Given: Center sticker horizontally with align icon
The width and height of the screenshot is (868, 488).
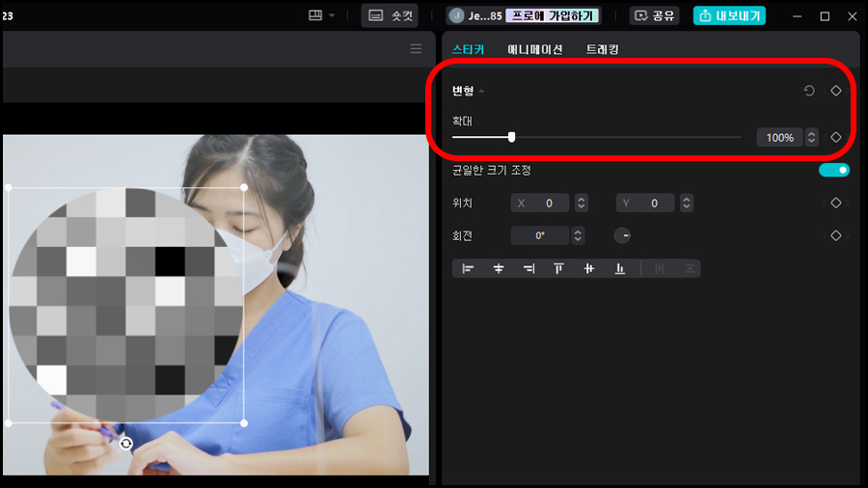Looking at the screenshot, I should (499, 269).
